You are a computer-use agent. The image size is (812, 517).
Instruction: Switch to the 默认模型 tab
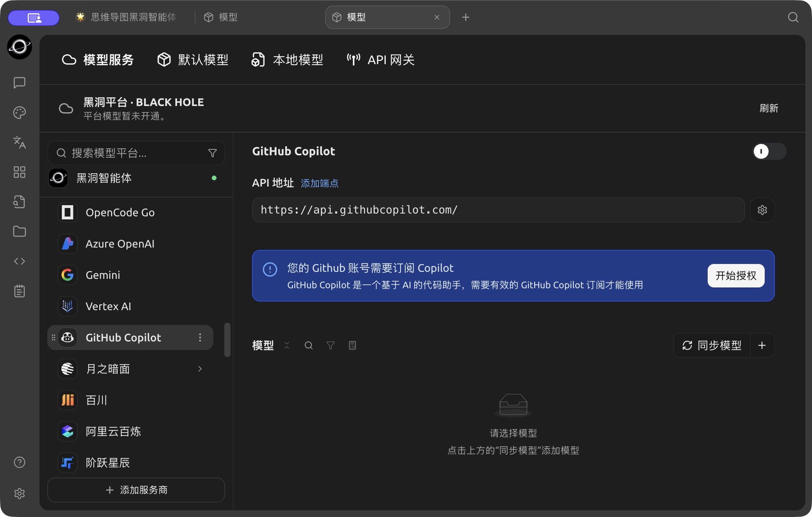[x=193, y=60]
